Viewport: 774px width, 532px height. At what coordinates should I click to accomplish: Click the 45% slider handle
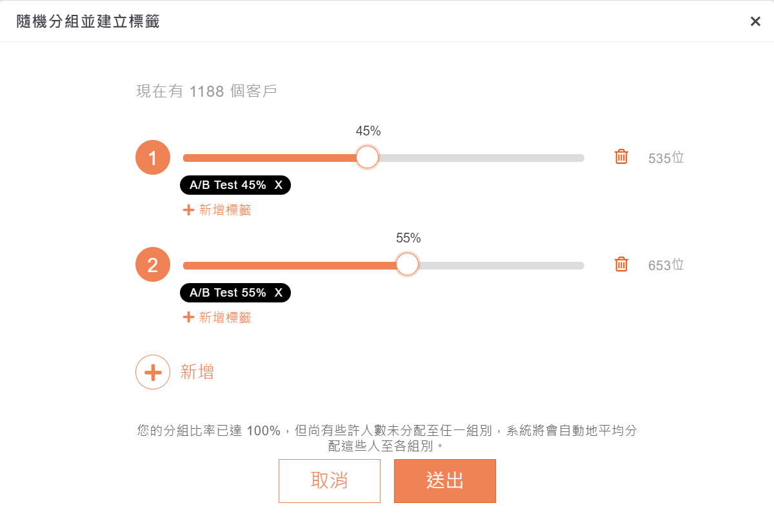pos(367,157)
